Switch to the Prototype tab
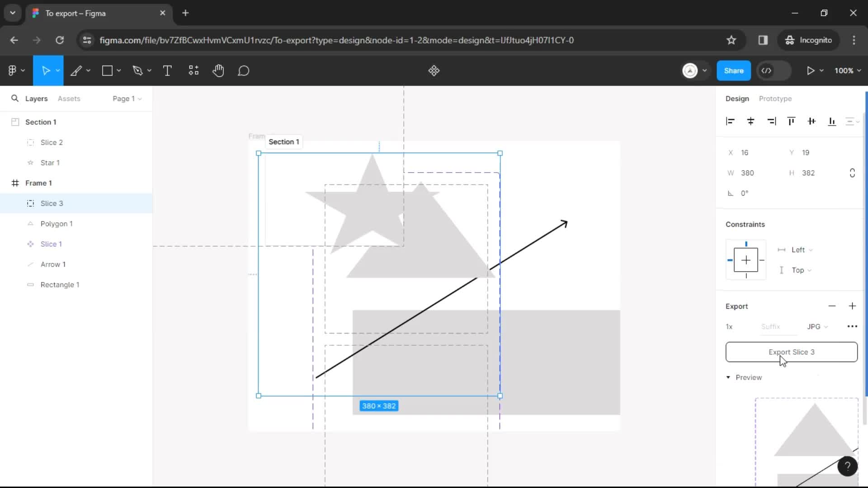The height and width of the screenshot is (488, 868). 775,99
